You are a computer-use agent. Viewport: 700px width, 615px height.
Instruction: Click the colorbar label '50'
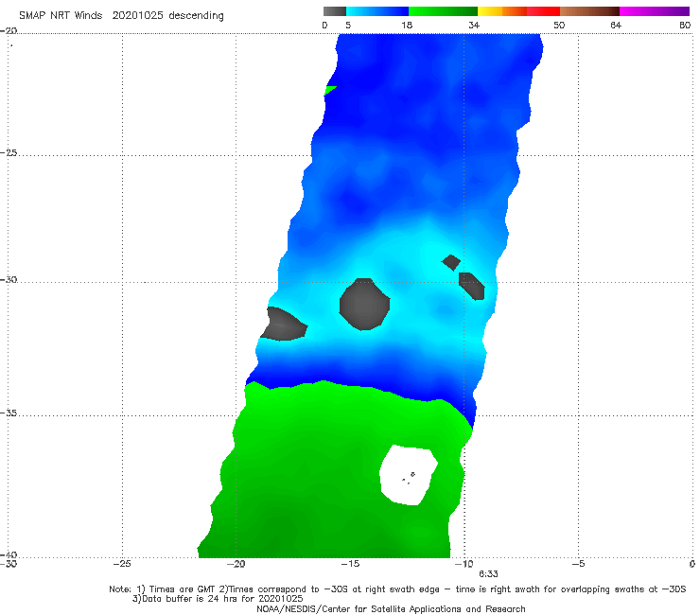point(559,25)
